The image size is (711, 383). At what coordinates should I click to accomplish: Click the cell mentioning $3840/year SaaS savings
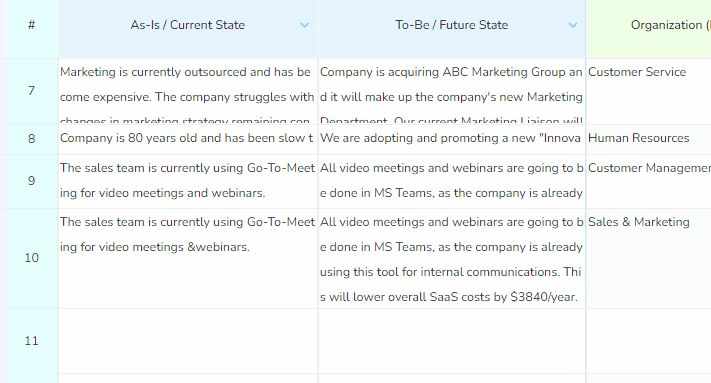[x=452, y=258]
